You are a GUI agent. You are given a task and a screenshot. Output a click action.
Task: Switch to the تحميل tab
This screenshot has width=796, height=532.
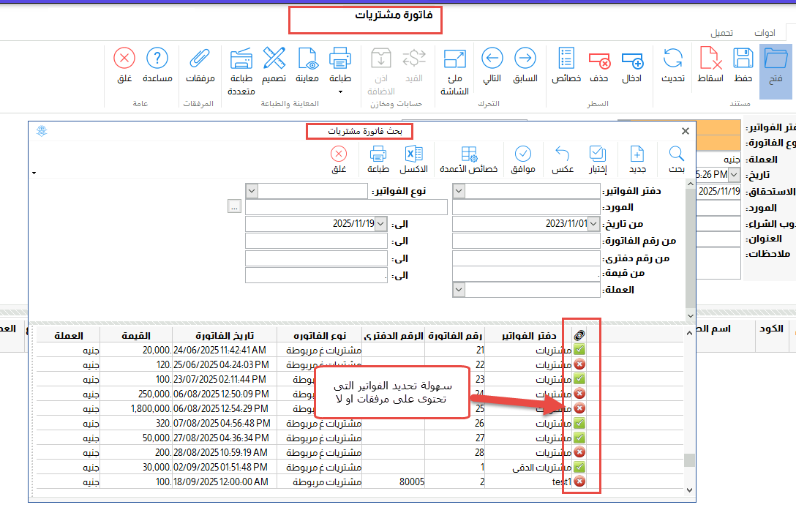[723, 33]
